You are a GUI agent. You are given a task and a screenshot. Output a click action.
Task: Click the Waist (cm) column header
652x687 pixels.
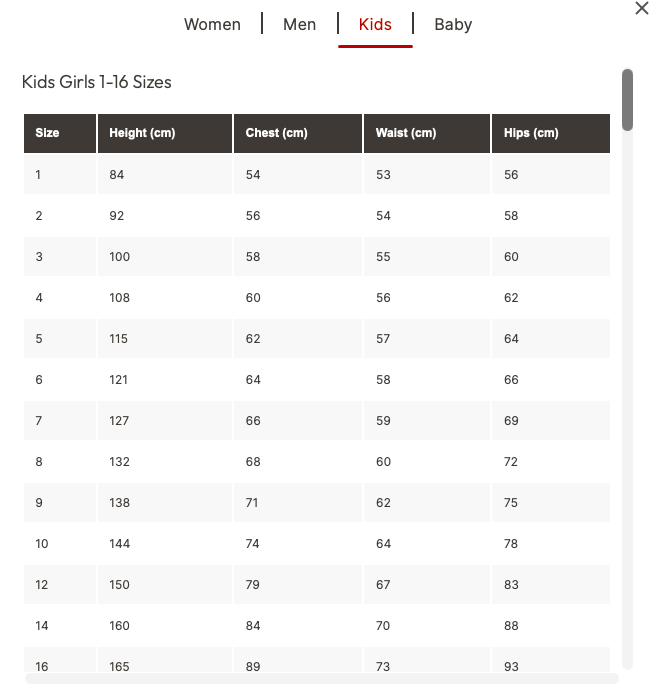[x=427, y=133]
